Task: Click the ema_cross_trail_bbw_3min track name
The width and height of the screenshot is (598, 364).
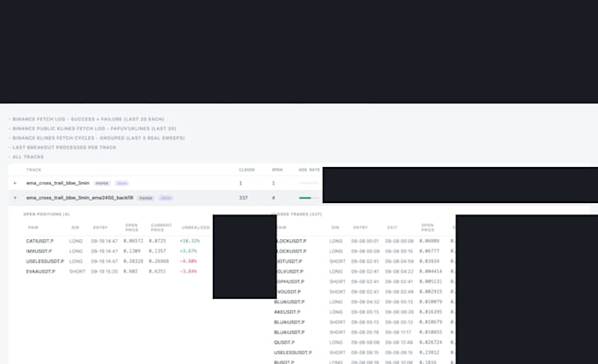Action: click(57, 184)
